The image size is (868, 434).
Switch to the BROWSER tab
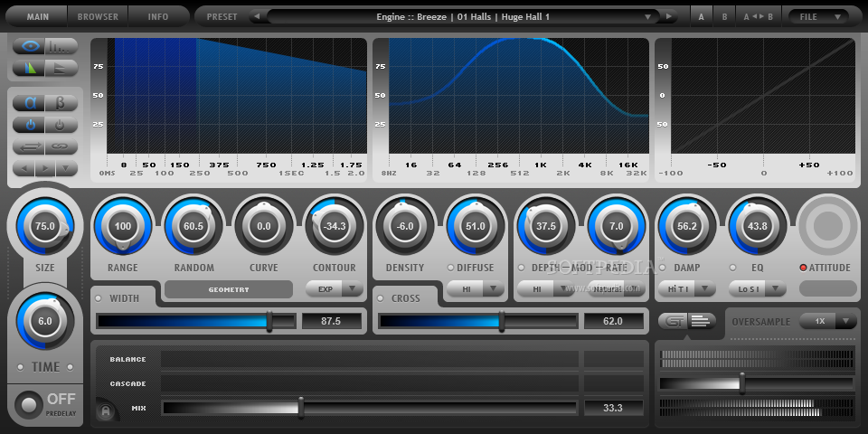[x=98, y=16]
